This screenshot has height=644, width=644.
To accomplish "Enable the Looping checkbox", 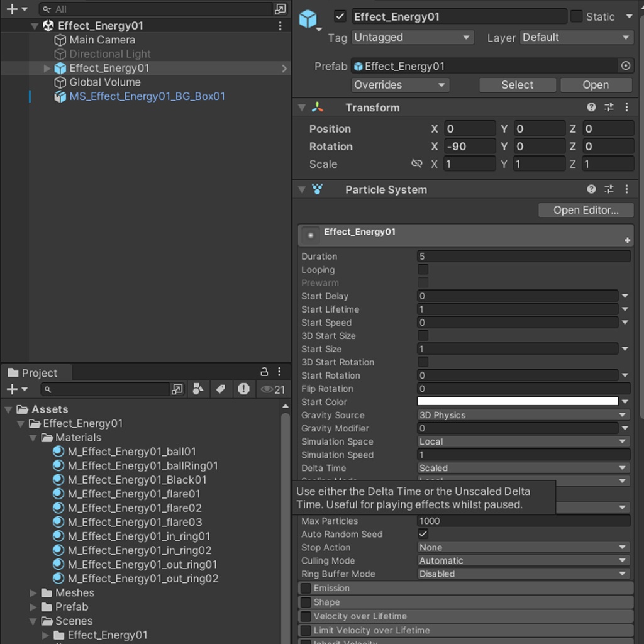I will [x=423, y=269].
